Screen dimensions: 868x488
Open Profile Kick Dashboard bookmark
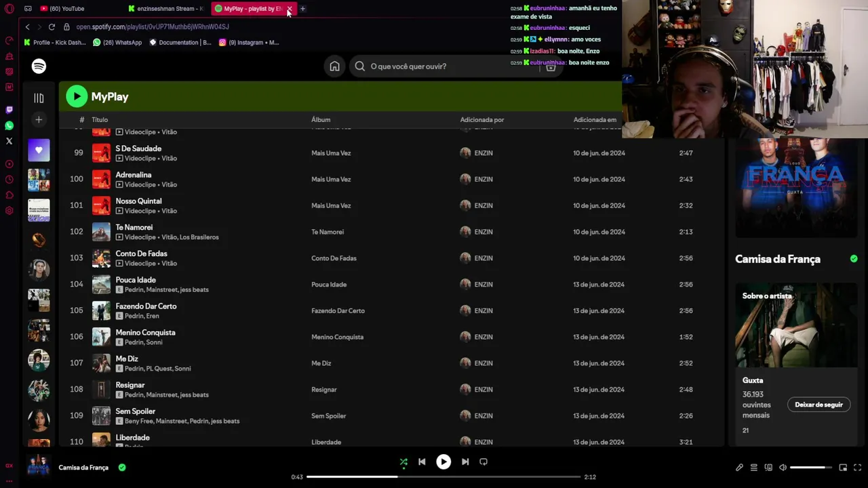click(55, 43)
